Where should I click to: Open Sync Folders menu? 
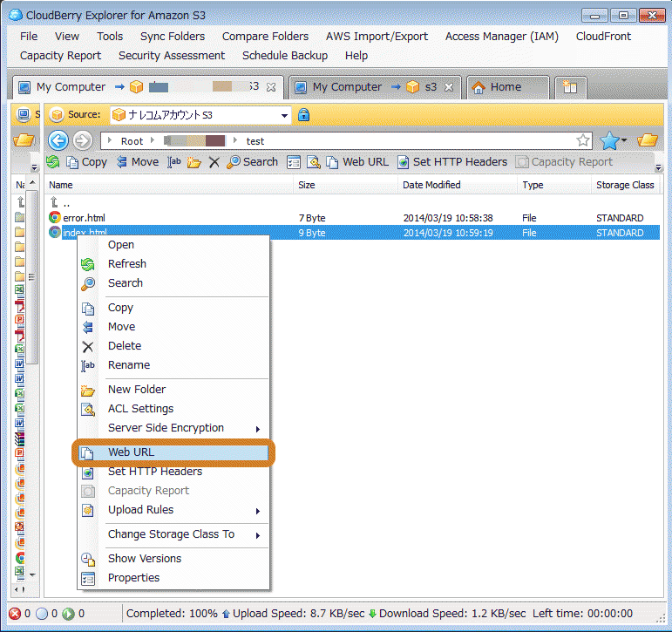(173, 37)
